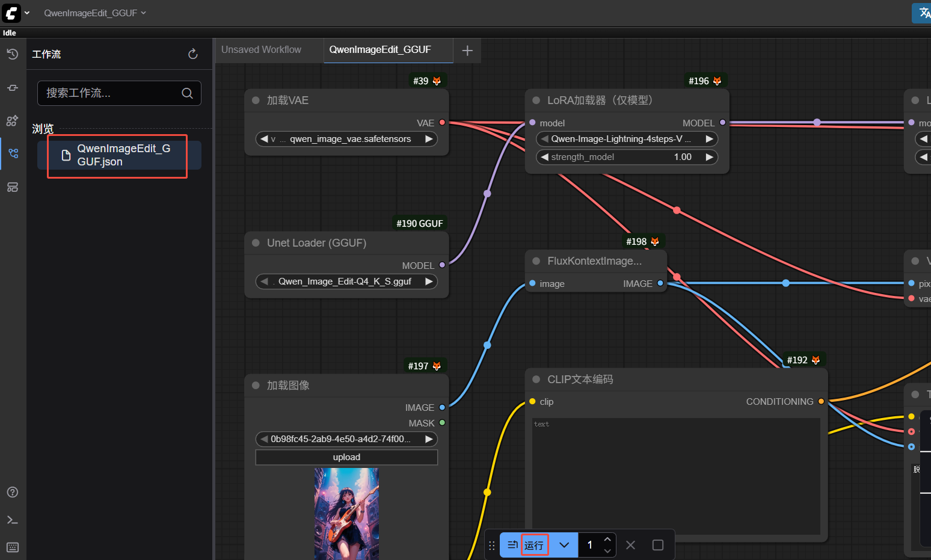
Task: Refresh the workflow list
Action: click(x=193, y=54)
